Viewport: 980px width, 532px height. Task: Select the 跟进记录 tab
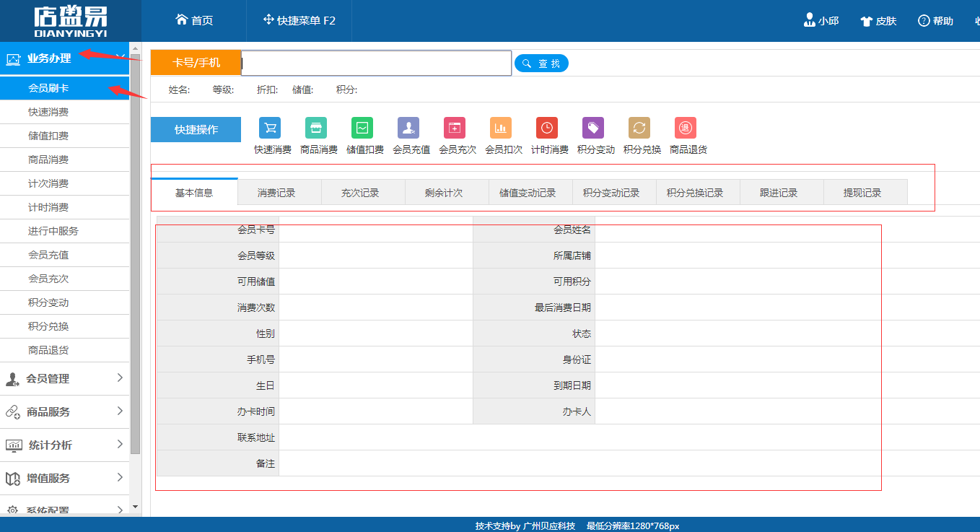(x=782, y=193)
